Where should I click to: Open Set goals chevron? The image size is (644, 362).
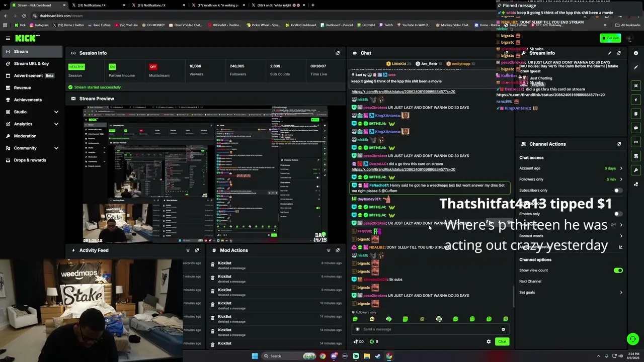[621, 293]
